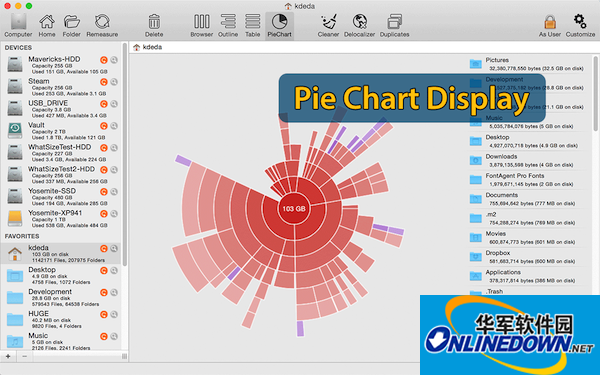Screen dimensions: 600x375
Task: Add a favorite with plus button
Action: [8, 356]
